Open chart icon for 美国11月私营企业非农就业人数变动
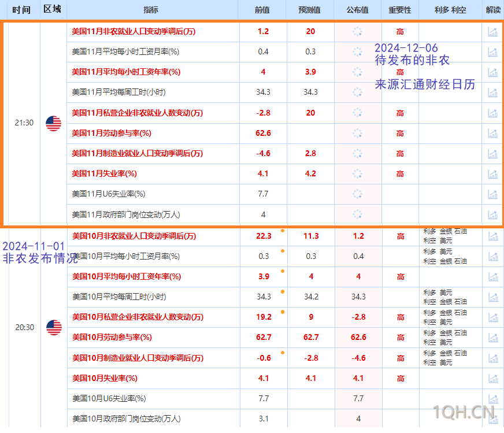The width and height of the screenshot is (504, 433). point(492,113)
